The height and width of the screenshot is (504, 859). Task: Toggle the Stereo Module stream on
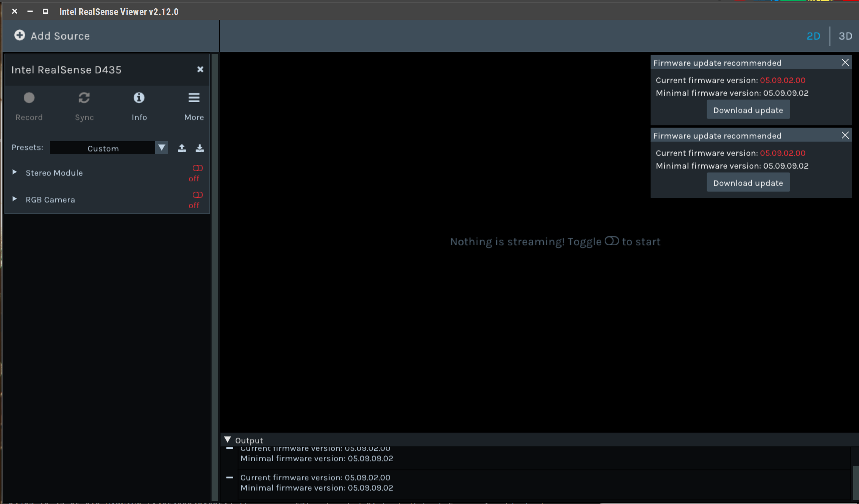[197, 168]
